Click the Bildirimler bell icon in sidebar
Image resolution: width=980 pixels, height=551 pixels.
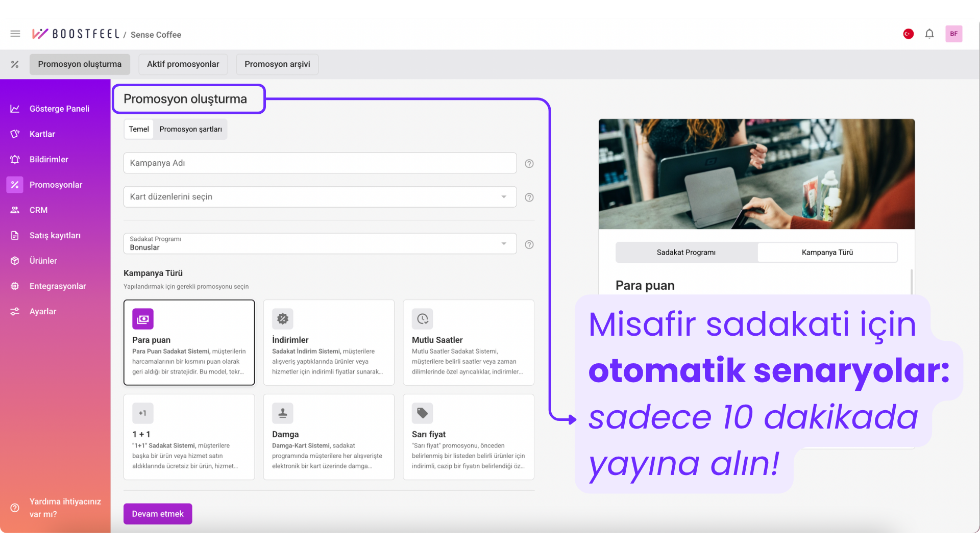pyautogui.click(x=15, y=159)
